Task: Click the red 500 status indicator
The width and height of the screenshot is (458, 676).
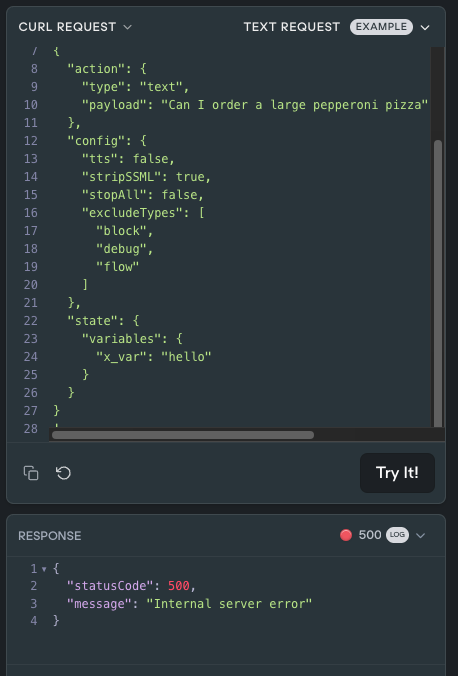Action: tap(346, 535)
